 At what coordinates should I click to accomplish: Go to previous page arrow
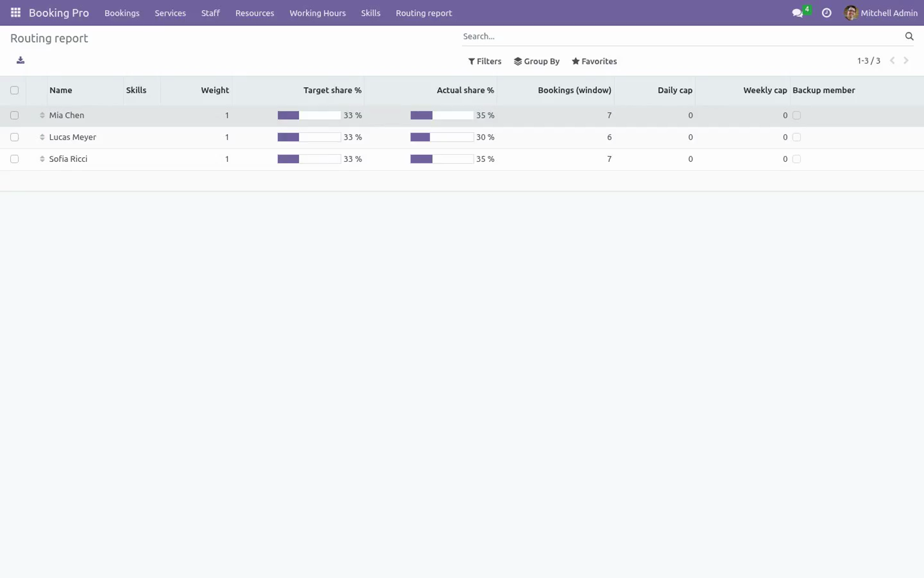(892, 61)
